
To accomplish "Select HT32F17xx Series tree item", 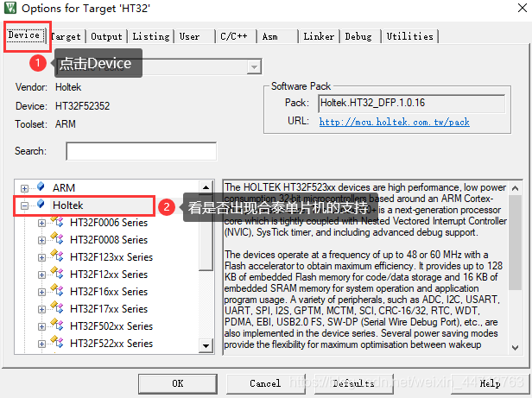I will (x=109, y=309).
